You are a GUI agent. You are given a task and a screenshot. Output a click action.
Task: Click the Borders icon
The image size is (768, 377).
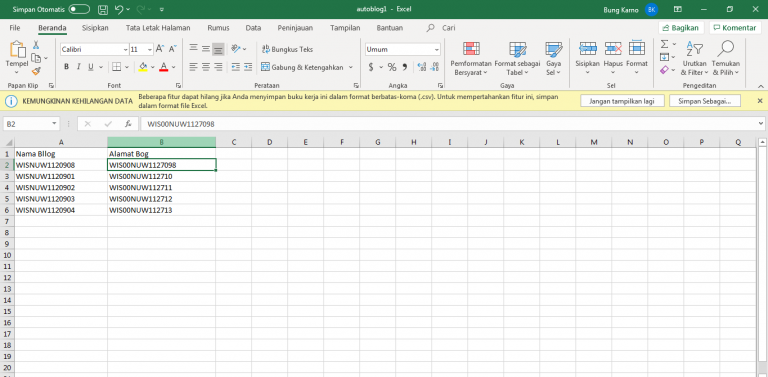point(116,67)
